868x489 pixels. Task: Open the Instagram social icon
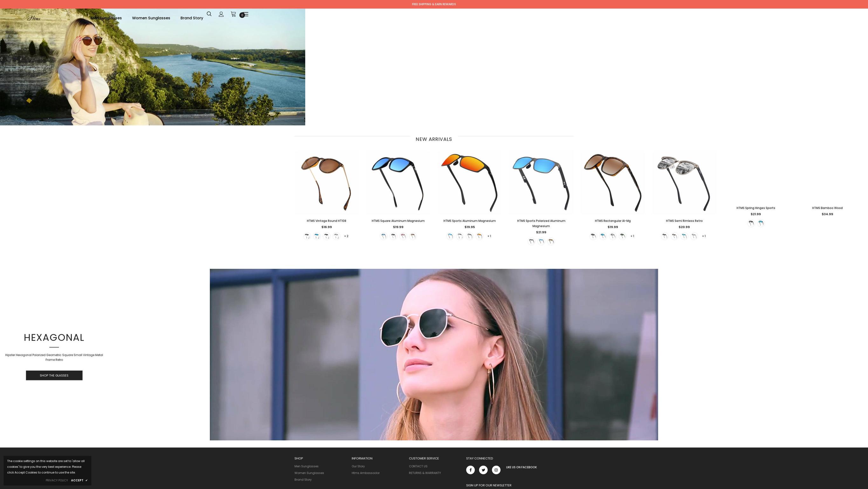496,470
